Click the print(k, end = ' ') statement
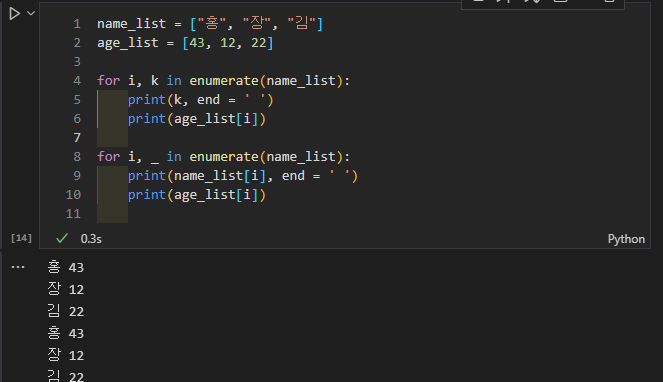 201,100
